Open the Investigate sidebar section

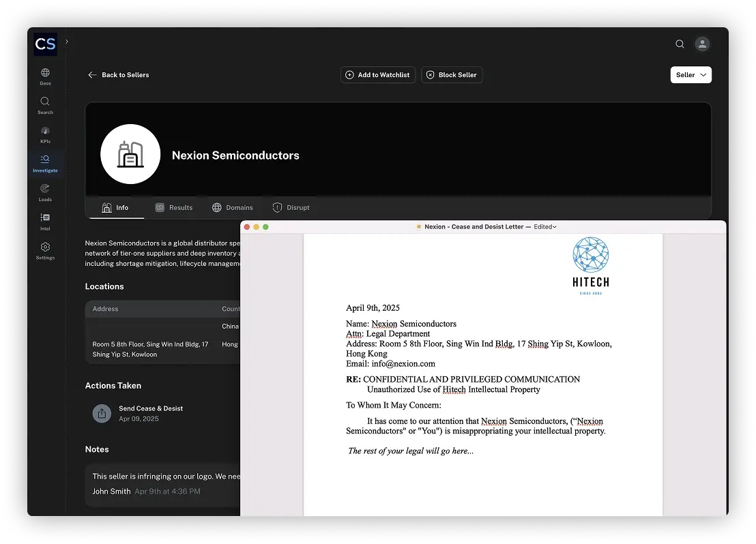[45, 164]
